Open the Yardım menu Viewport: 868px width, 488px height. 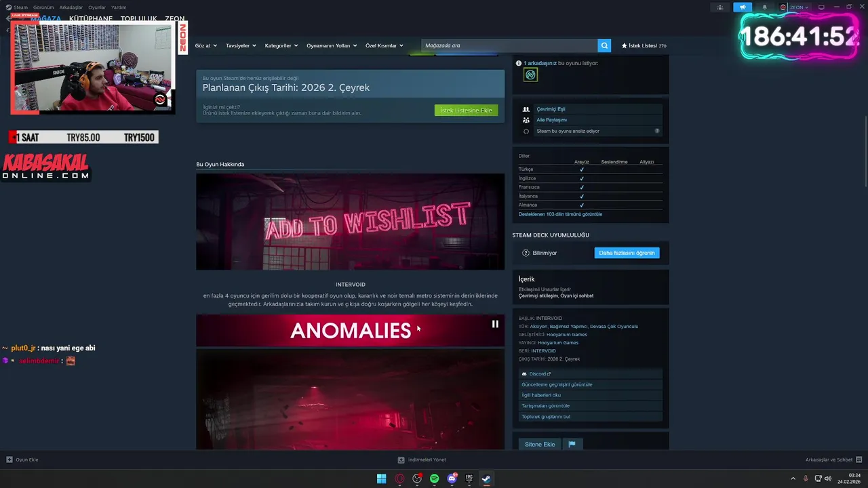tap(119, 7)
